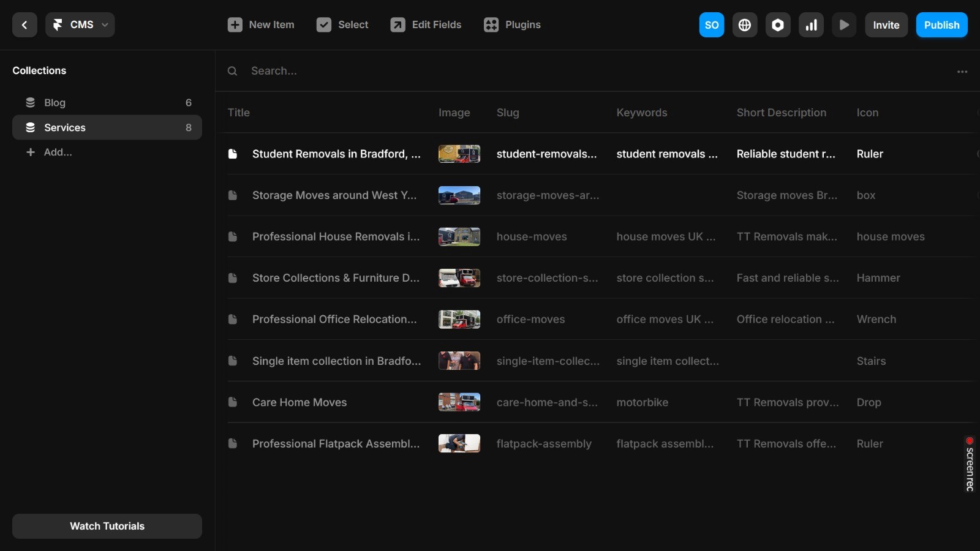Click the Drop icon cell

pos(869,402)
